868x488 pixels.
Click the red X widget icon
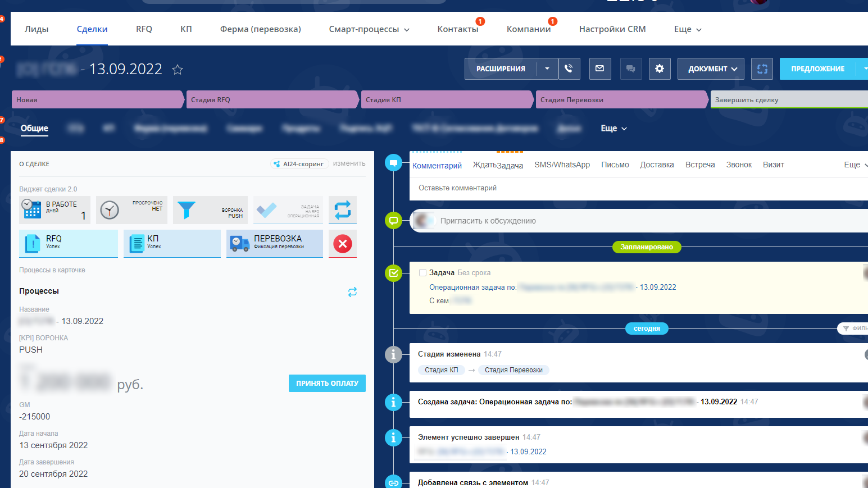click(x=343, y=244)
